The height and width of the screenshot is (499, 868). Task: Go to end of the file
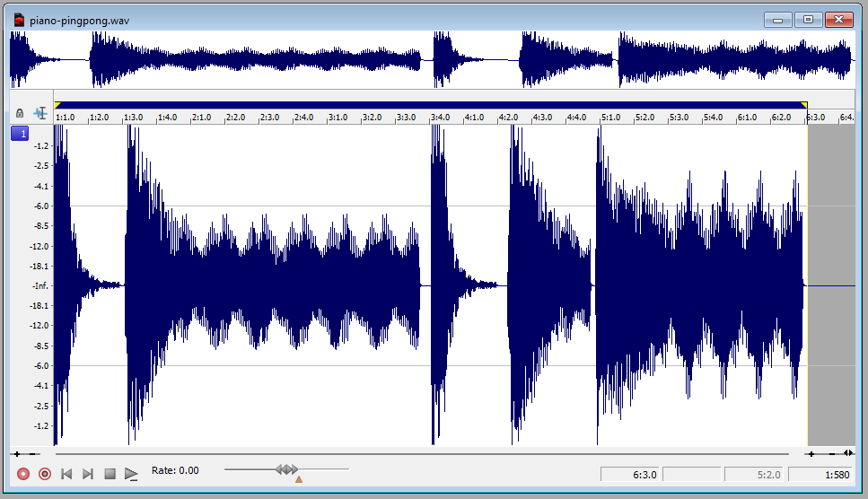[x=88, y=473]
